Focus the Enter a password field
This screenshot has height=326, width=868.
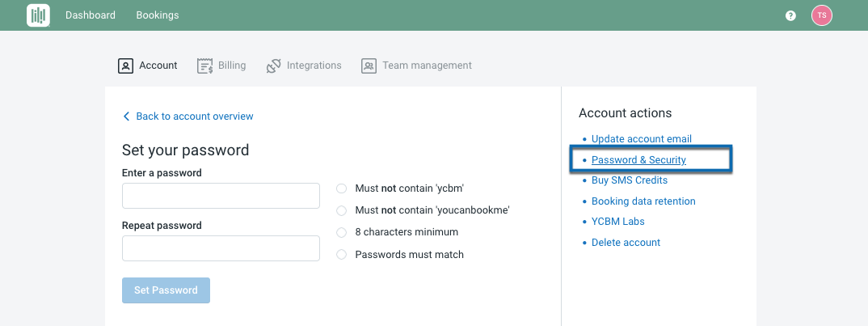221,196
